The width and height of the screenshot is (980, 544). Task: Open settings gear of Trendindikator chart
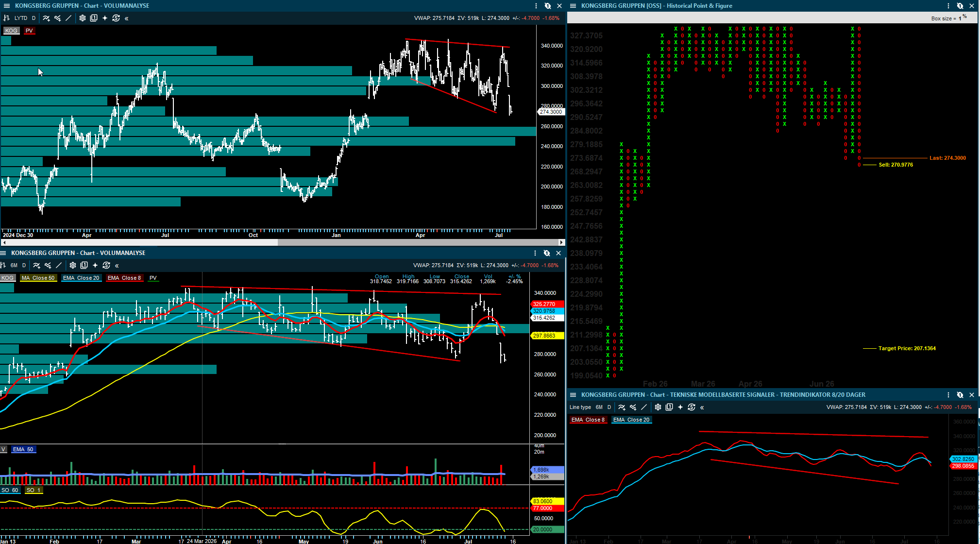click(658, 407)
